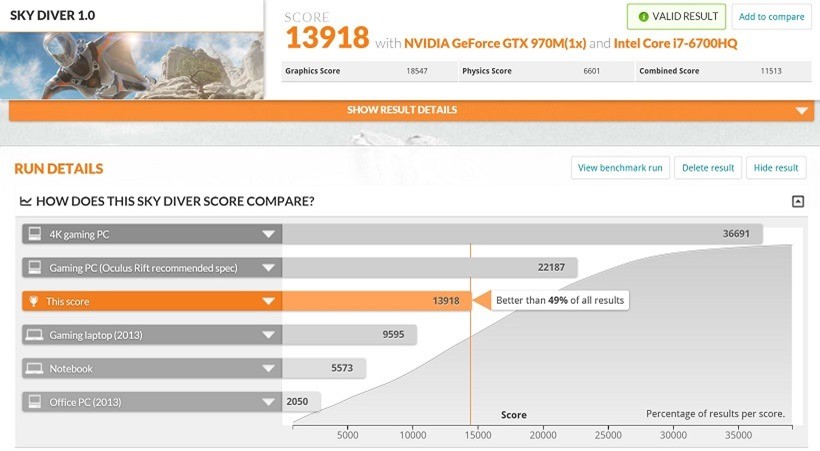Image resolution: width=820 pixels, height=451 pixels.
Task: Click the Show Result Details label
Action: tap(402, 110)
